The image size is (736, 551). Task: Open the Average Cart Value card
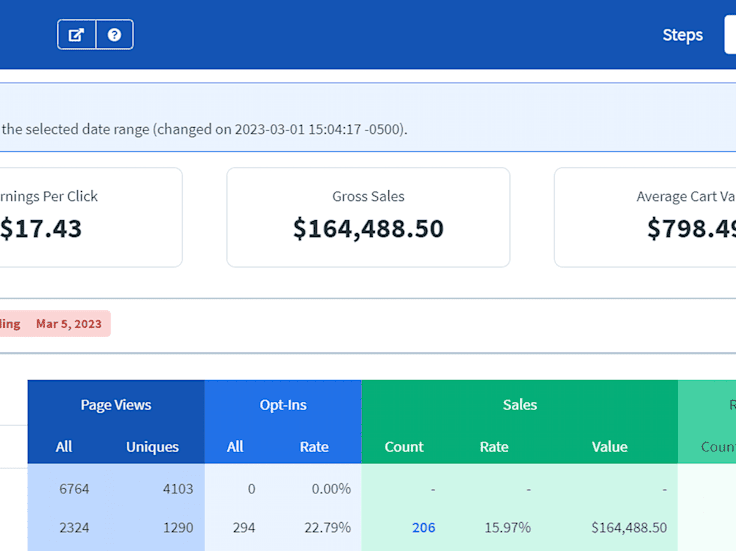(x=645, y=217)
